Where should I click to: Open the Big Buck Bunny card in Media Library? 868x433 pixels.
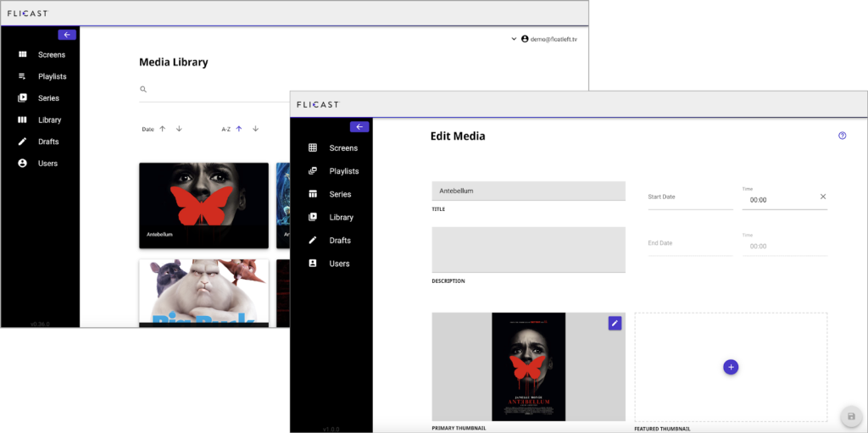point(203,293)
